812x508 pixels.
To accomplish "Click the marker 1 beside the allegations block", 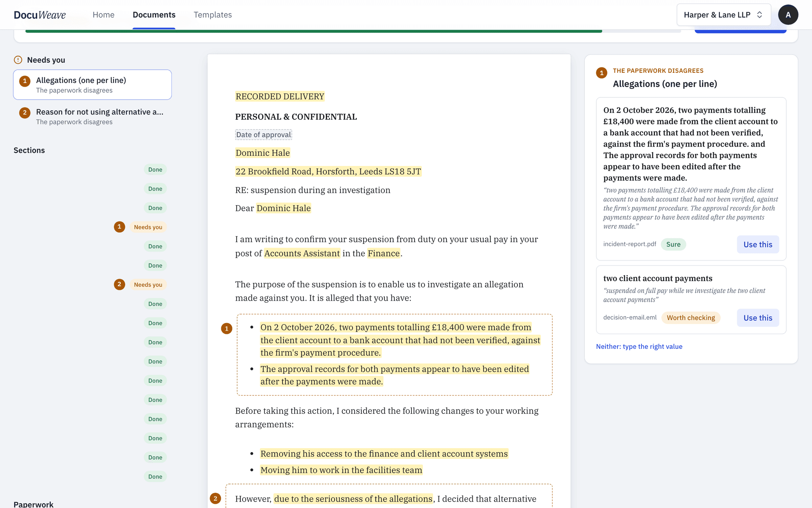I will click(x=226, y=329).
